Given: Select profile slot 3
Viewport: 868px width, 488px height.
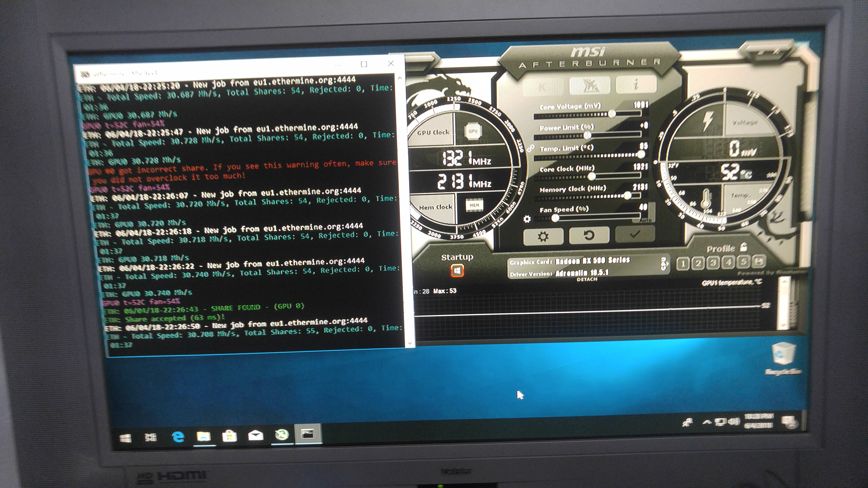Looking at the screenshot, I should click(x=713, y=262).
